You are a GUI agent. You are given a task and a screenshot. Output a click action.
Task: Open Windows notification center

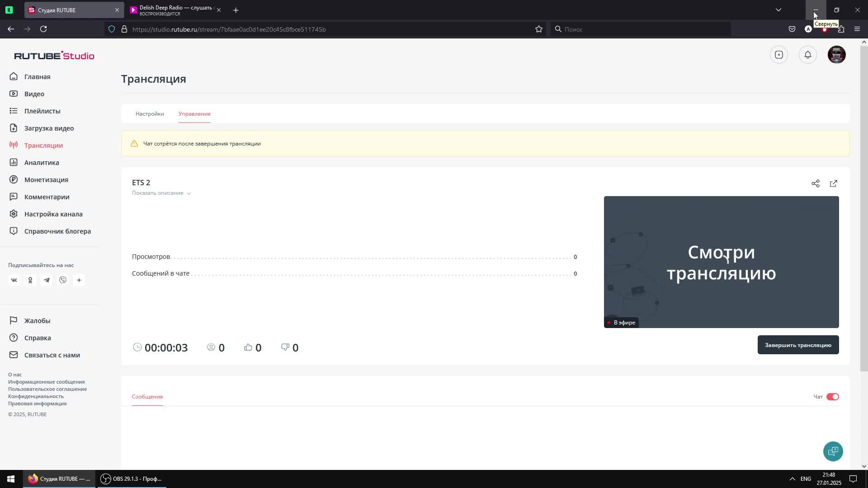click(853, 479)
